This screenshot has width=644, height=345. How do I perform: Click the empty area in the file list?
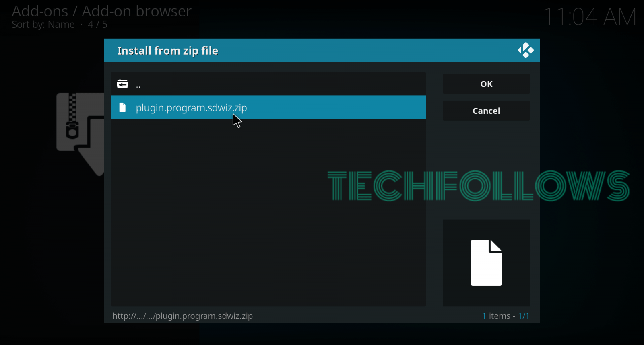click(x=268, y=213)
